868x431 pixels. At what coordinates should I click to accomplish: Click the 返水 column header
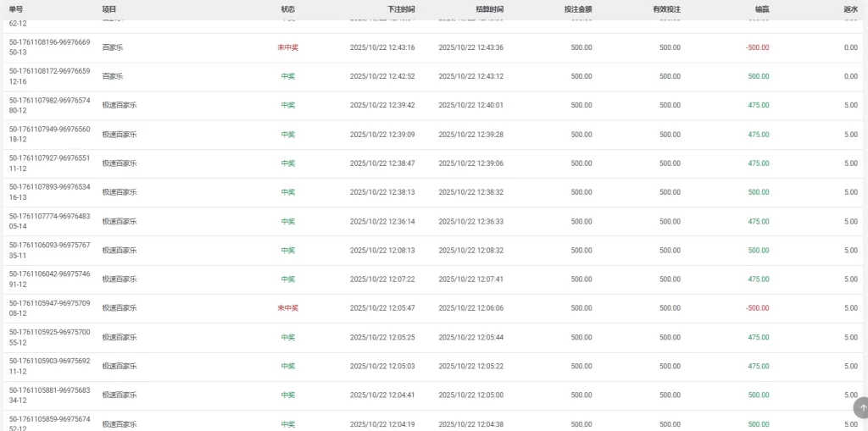850,9
